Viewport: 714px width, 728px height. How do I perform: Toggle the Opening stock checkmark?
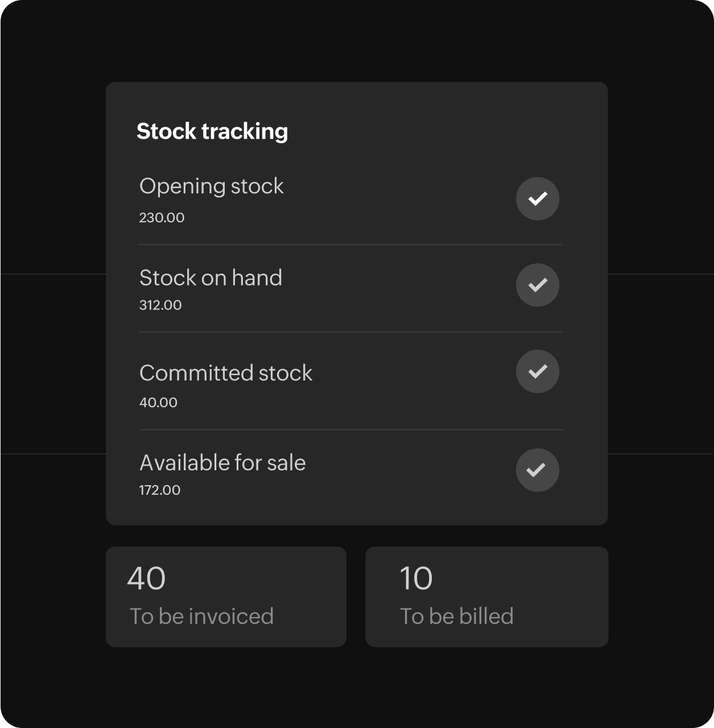(x=537, y=198)
